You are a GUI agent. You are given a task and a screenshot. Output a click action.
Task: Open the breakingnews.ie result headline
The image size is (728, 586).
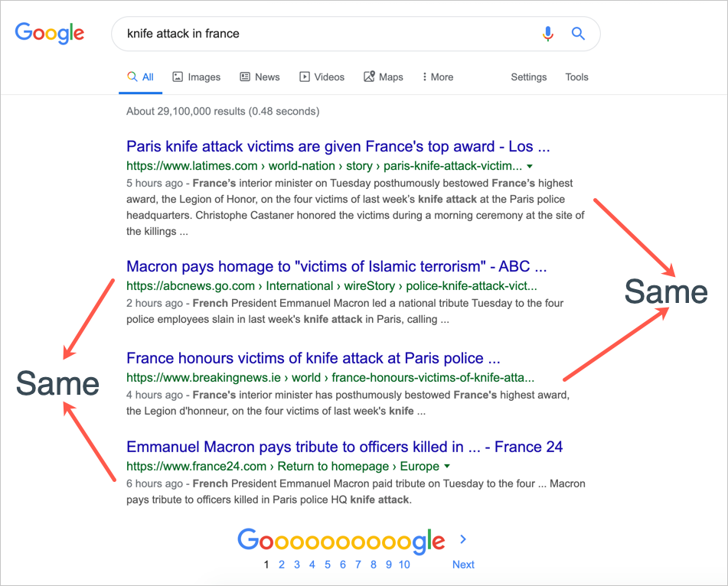pyautogui.click(x=313, y=358)
